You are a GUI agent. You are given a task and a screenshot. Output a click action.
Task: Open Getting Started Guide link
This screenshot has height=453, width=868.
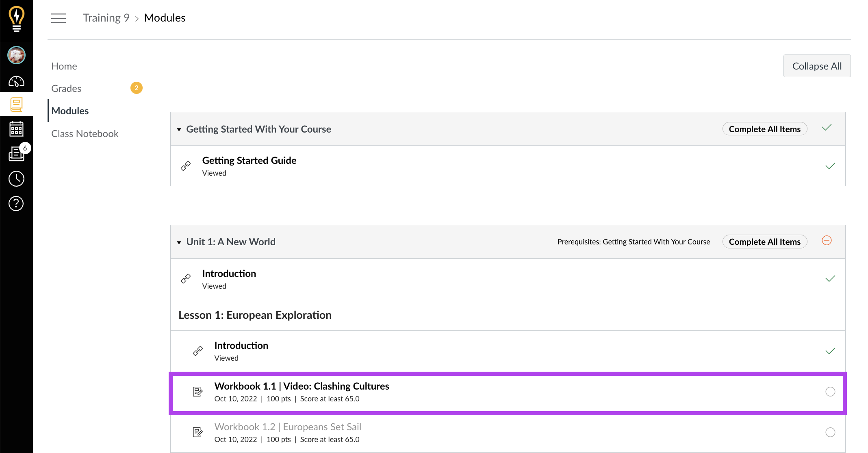click(249, 161)
